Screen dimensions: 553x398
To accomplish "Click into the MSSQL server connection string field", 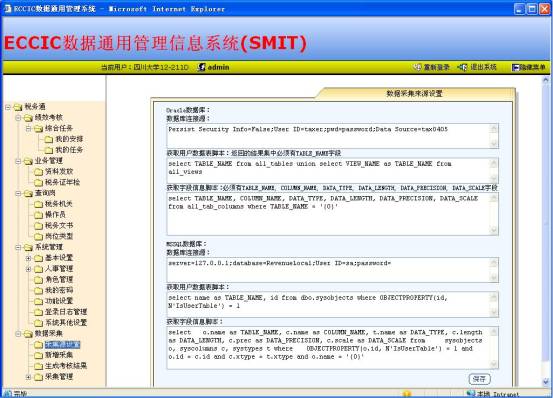I will click(x=333, y=270).
